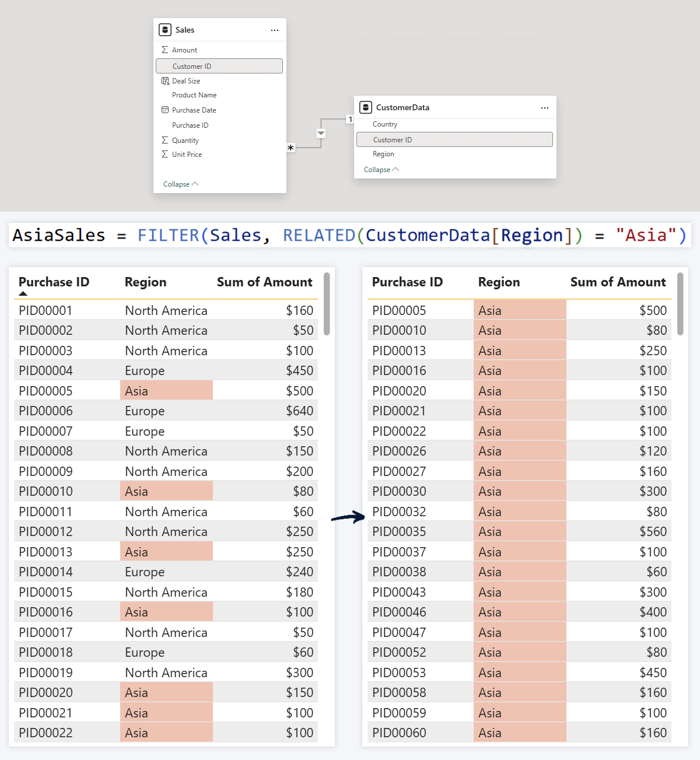Sort left table by Region header

[x=145, y=282]
